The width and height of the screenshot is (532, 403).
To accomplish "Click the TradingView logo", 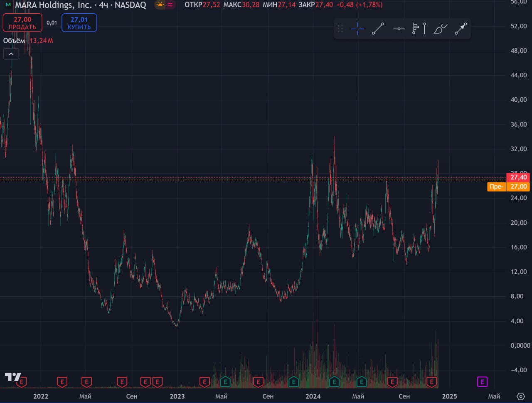I will [12, 377].
